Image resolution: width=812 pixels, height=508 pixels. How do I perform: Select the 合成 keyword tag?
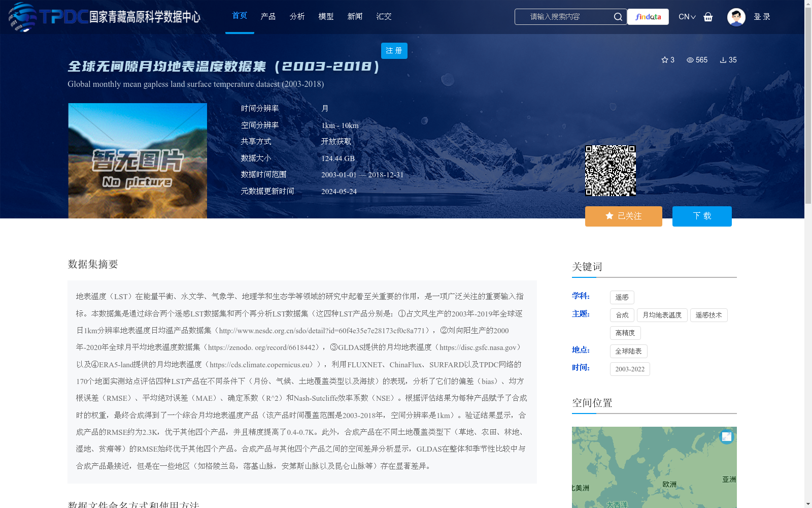[622, 315]
